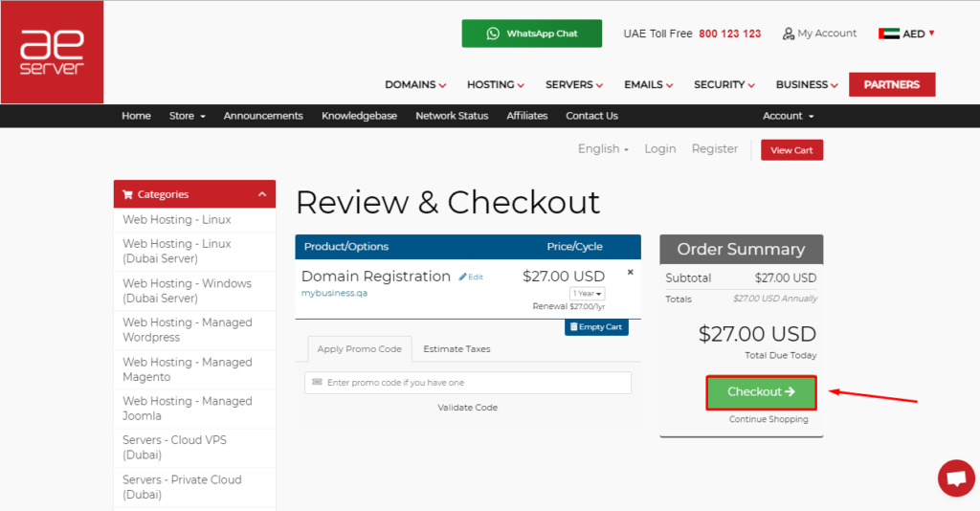Open the Account dropdown in navbar

click(789, 116)
